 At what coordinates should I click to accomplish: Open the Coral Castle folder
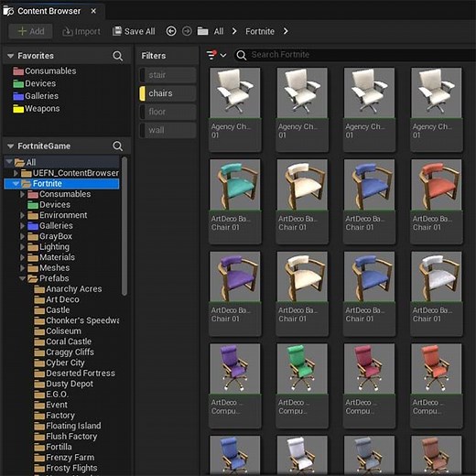pyautogui.click(x=63, y=341)
